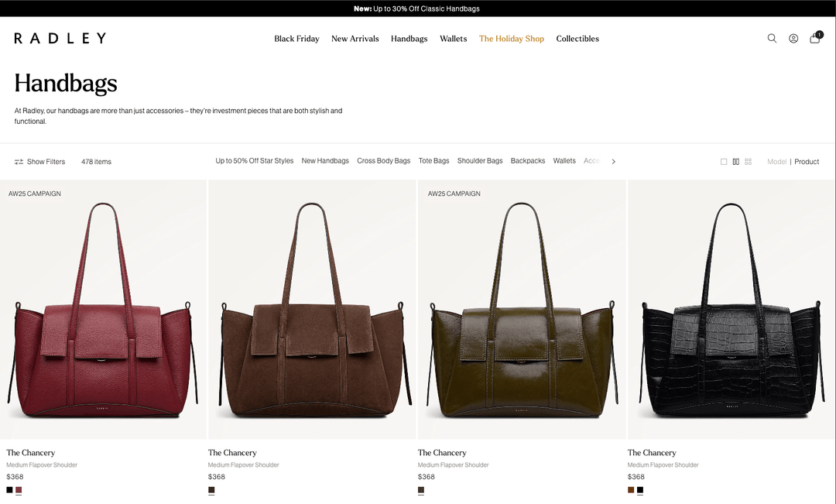Click 'AW25 CAMPAIGN' label on olive bag
This screenshot has width=836, height=504.
454,194
